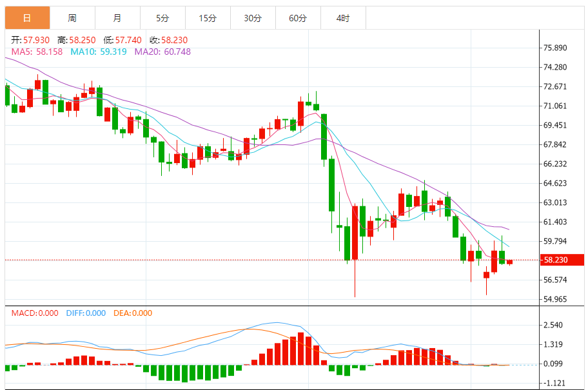588x390 pixels.
Task: Open the 4时 interval tab
Action: click(x=343, y=18)
